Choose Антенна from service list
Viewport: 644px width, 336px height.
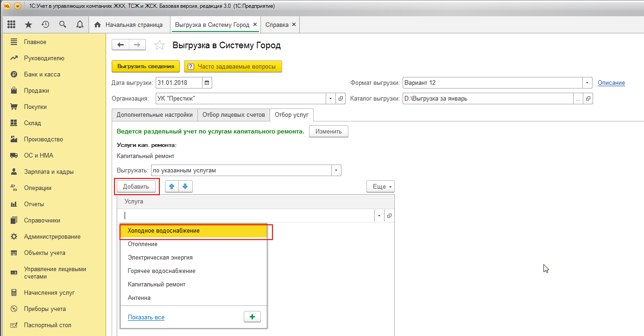point(194,298)
